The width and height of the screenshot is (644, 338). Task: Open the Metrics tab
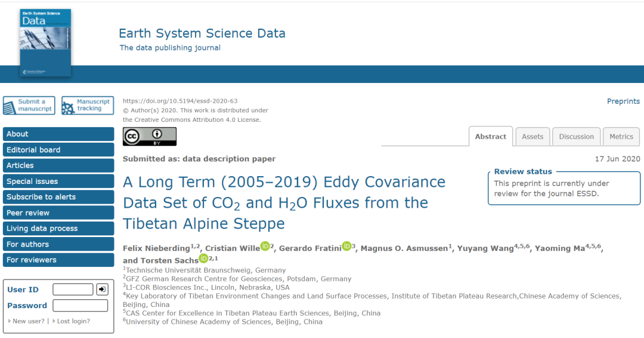click(x=621, y=137)
